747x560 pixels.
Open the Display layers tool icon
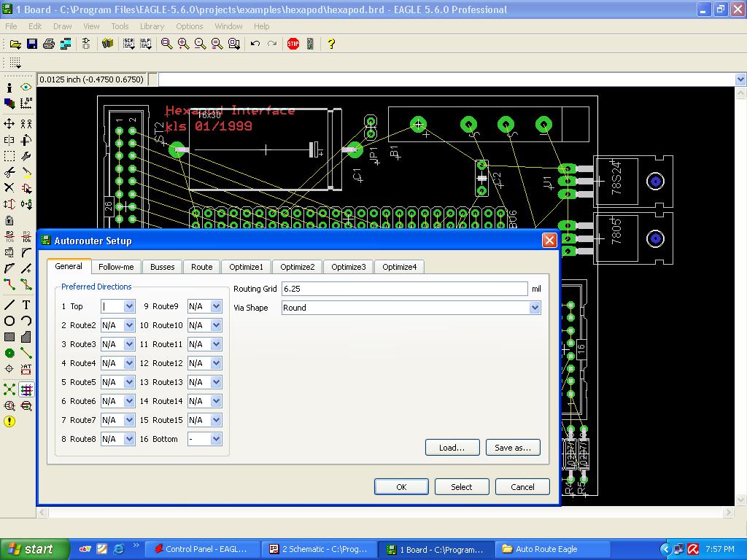tap(9, 104)
